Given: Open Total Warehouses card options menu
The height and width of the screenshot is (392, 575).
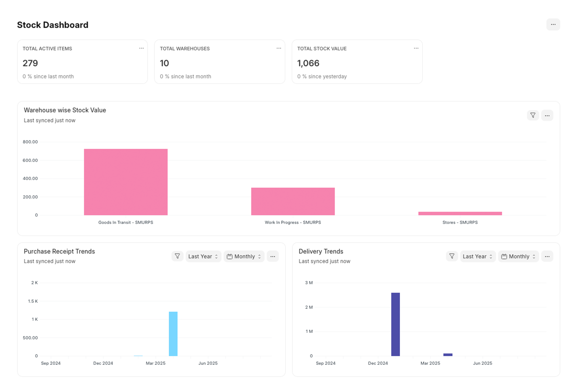Looking at the screenshot, I should tap(279, 48).
